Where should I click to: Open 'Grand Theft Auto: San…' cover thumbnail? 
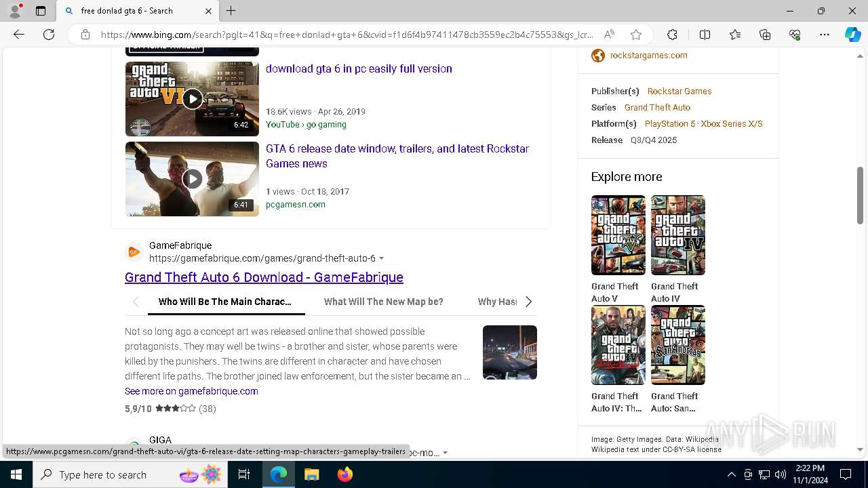tap(678, 345)
